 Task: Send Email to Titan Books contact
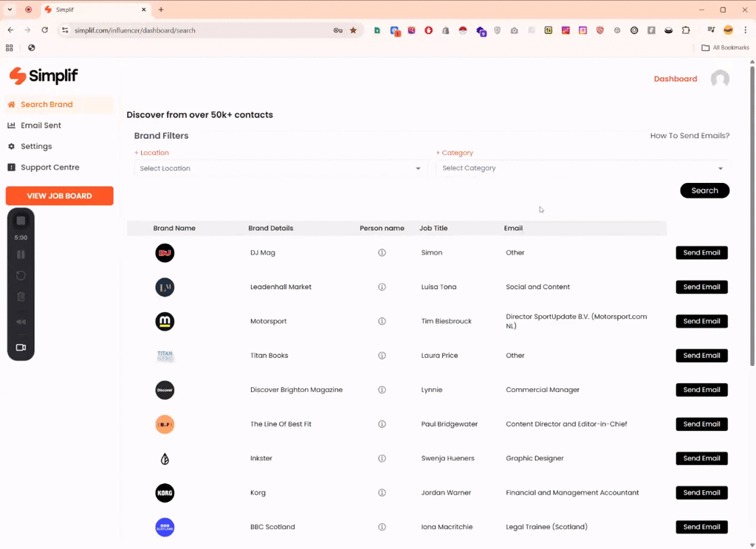tap(701, 355)
